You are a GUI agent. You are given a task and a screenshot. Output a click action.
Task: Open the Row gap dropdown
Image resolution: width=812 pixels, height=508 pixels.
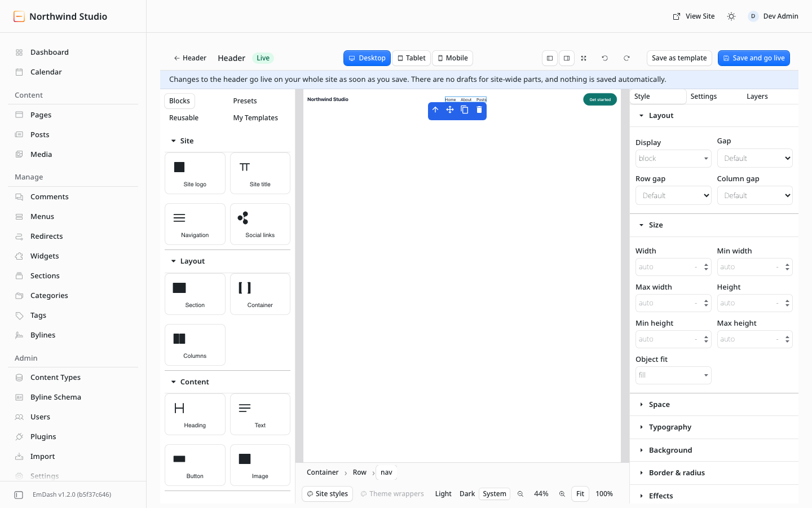(x=673, y=196)
